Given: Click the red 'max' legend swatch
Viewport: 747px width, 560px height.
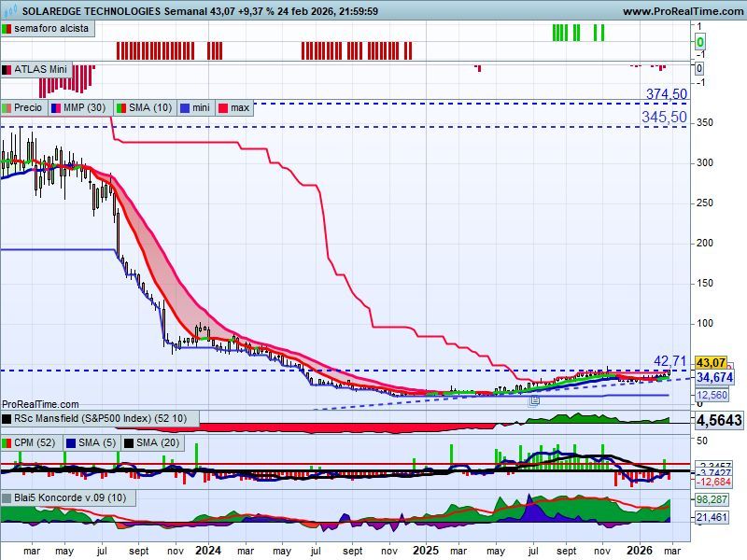Looking at the screenshot, I should point(223,108).
